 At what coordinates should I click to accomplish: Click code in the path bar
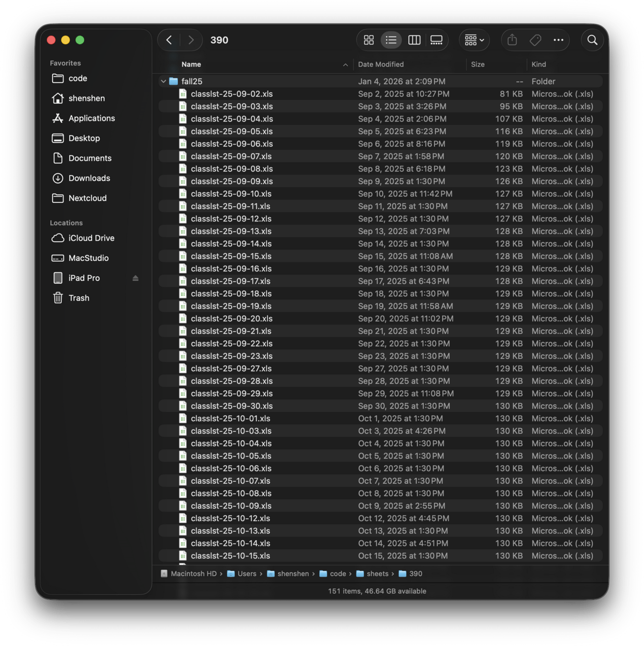(333, 574)
